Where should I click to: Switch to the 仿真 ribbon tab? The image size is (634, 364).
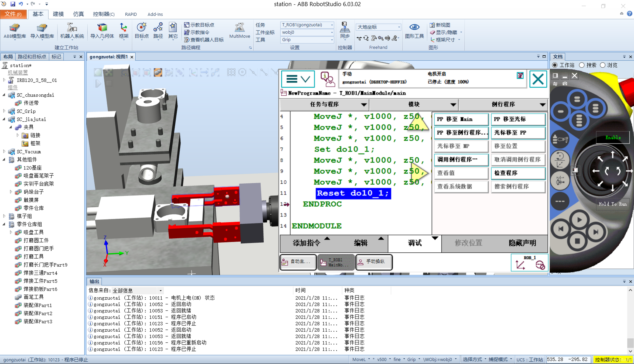[78, 14]
